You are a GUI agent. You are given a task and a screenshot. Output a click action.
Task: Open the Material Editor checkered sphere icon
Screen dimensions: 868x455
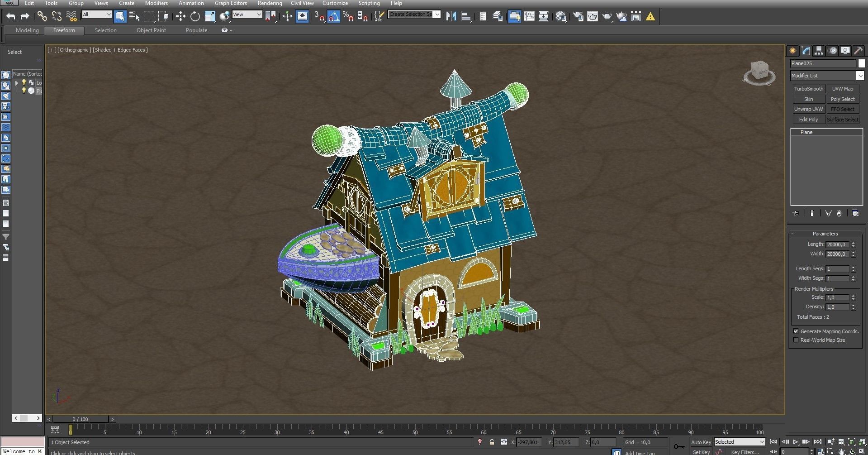point(561,17)
